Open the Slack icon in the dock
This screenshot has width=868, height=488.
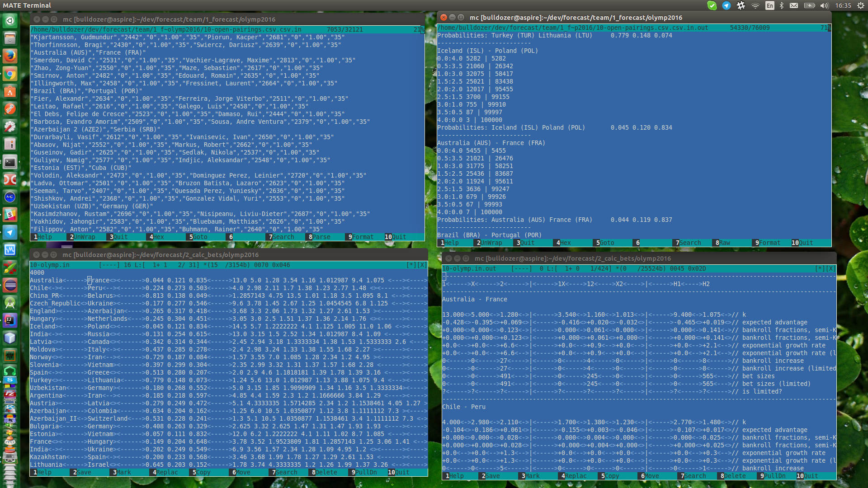click(x=10, y=215)
